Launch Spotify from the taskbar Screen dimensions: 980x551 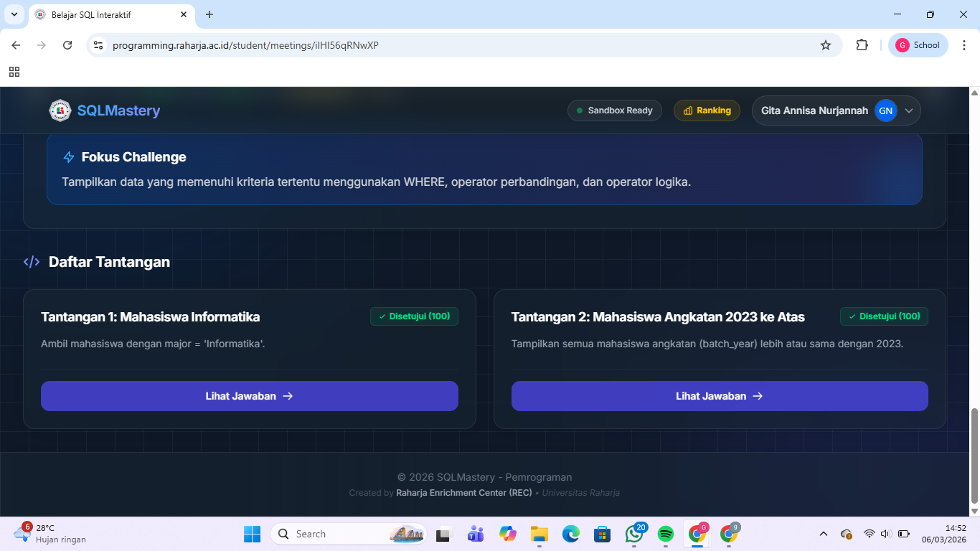tap(666, 534)
